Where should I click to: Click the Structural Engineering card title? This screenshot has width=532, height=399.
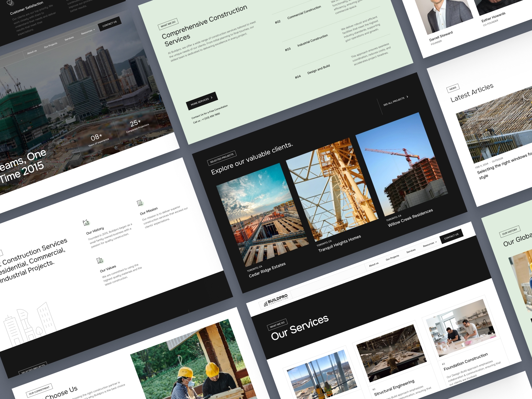click(x=394, y=388)
